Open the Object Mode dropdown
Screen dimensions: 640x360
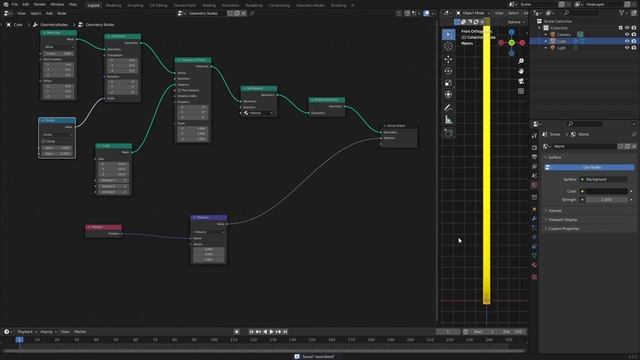pos(473,13)
